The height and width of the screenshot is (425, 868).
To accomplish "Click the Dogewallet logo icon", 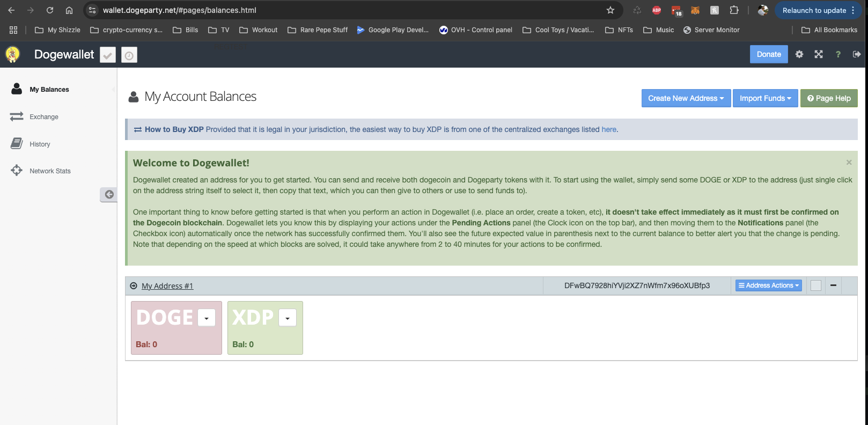I will (12, 54).
